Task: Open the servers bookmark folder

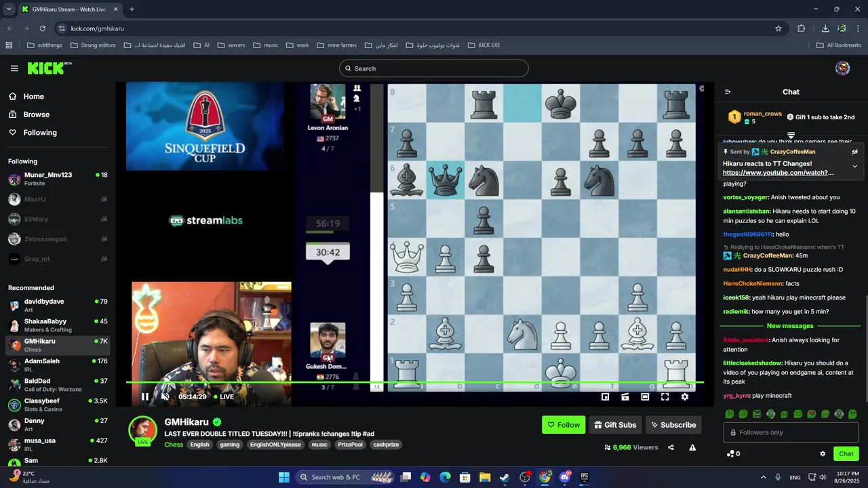Action: [231, 45]
